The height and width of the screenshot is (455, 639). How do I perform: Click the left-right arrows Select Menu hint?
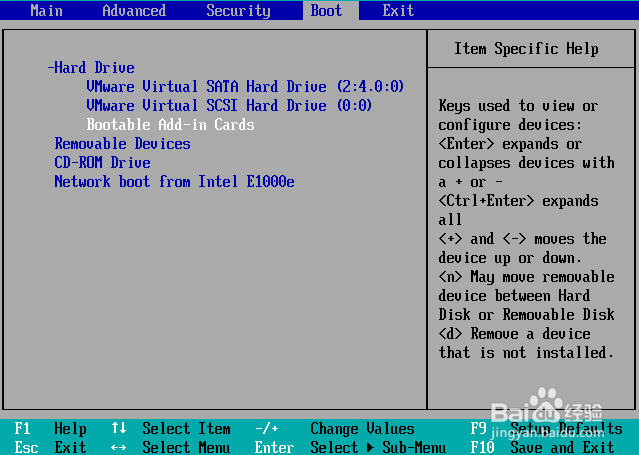tap(171, 447)
